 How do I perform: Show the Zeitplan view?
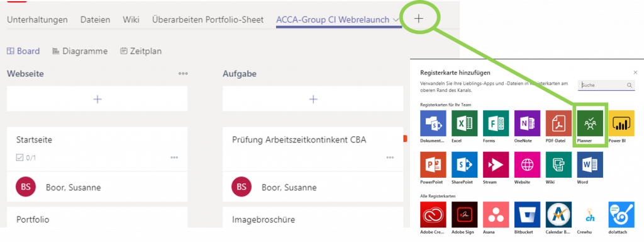[x=140, y=52]
